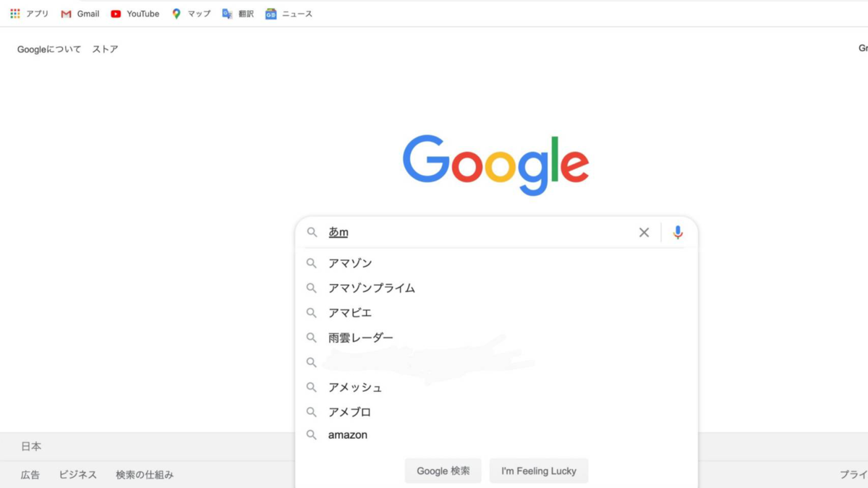Pick the アメッシュ suggestion
Screen dimensions: 868x488
pyautogui.click(x=496, y=387)
